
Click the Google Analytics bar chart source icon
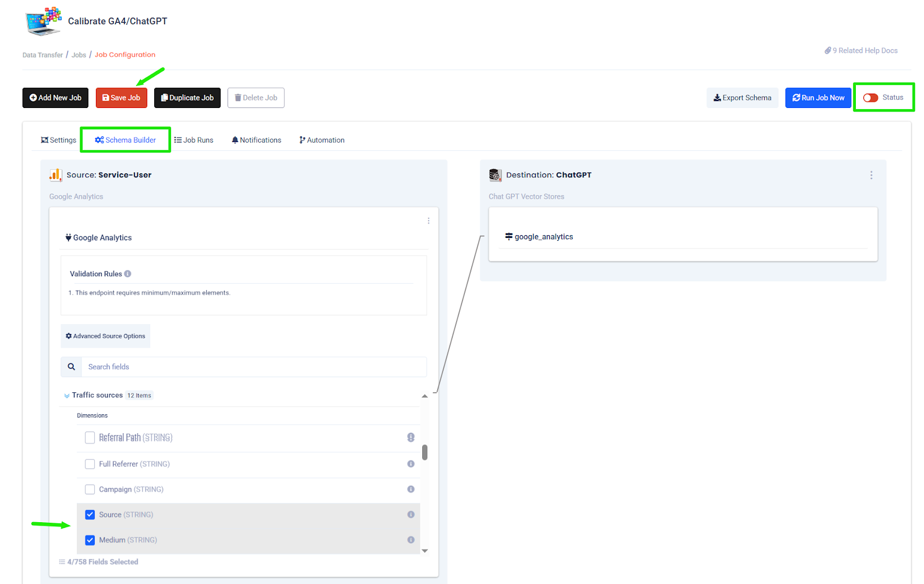(x=55, y=175)
